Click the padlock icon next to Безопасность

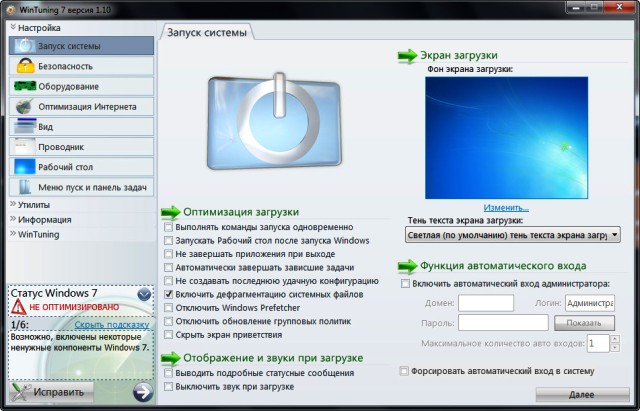tap(25, 66)
